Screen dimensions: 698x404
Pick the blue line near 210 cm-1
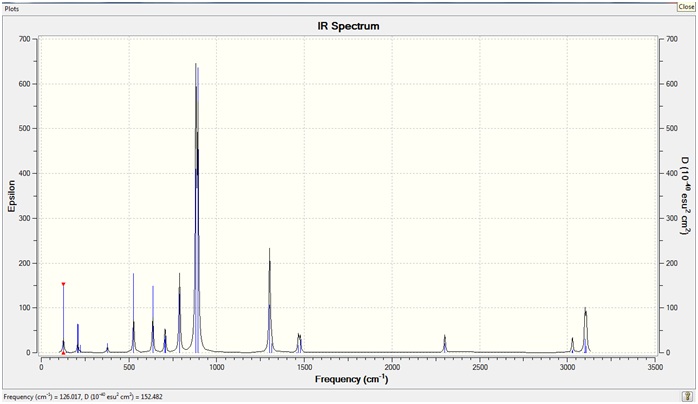pos(78,338)
